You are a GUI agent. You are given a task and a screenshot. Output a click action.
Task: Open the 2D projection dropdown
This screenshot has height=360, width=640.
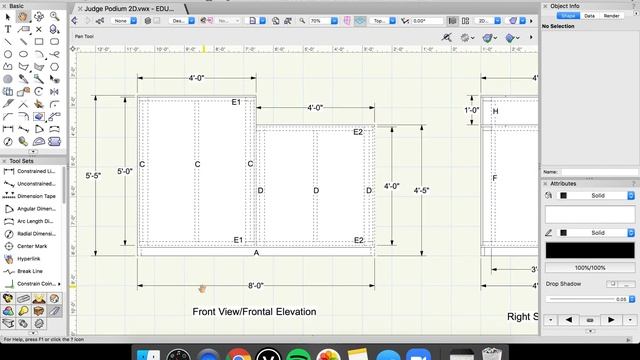pos(489,20)
